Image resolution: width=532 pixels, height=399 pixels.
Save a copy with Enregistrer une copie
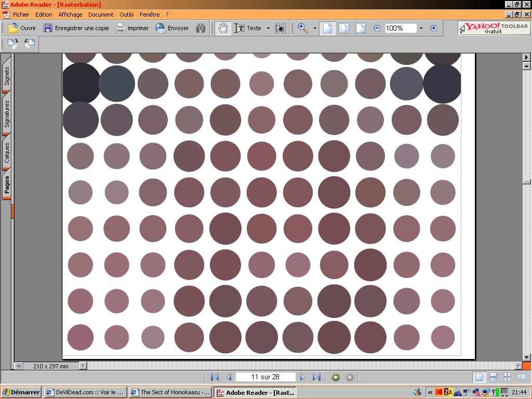click(76, 28)
